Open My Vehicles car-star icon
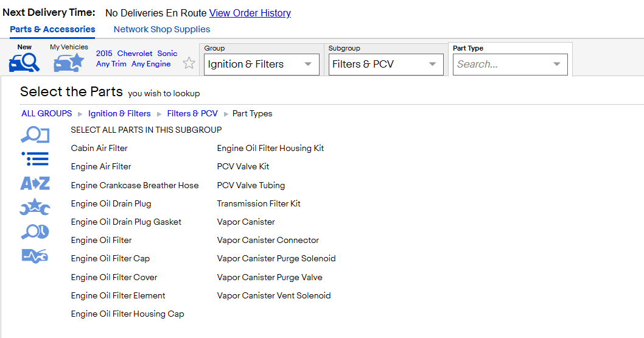The height and width of the screenshot is (338, 644). pos(69,63)
